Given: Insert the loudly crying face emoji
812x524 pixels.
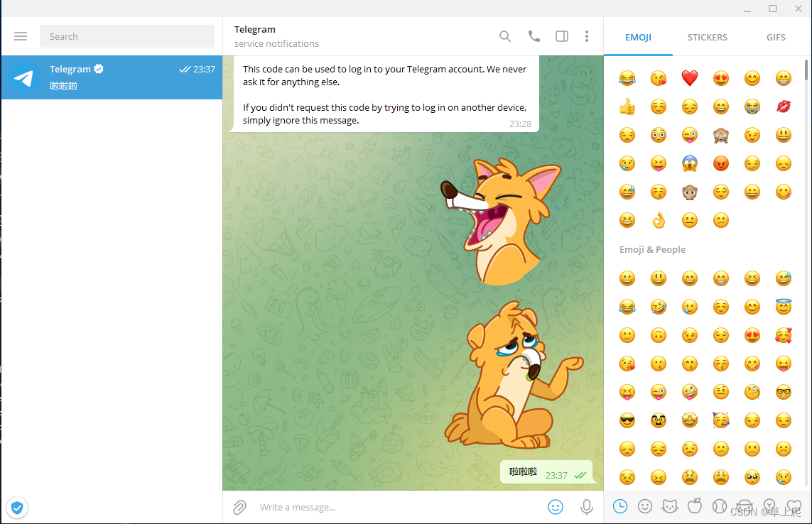Looking at the screenshot, I should (752, 107).
